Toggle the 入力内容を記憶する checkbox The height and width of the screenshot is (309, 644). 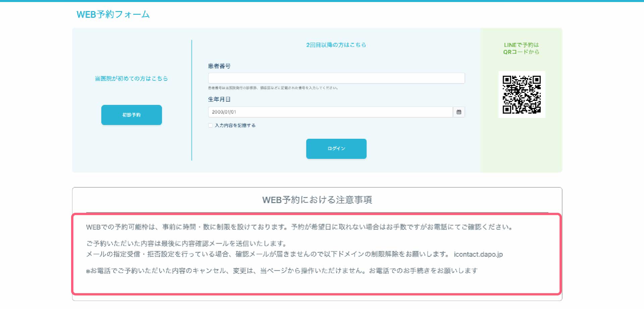point(210,125)
